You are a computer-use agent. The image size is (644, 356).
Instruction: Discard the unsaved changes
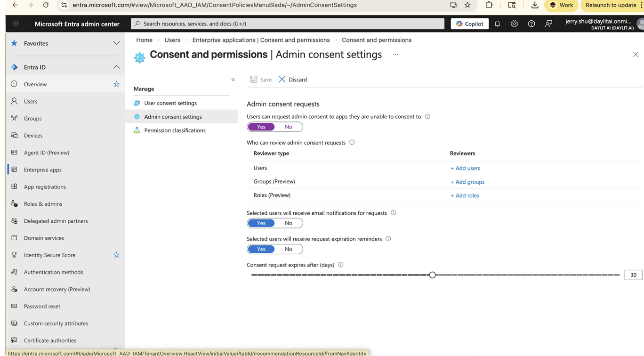click(292, 80)
